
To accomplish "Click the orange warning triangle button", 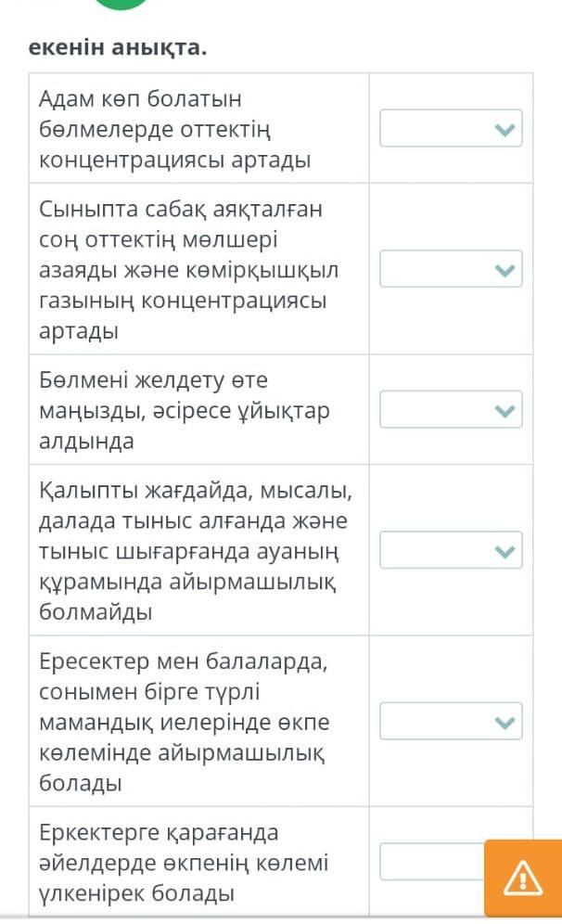I will pos(522,877).
